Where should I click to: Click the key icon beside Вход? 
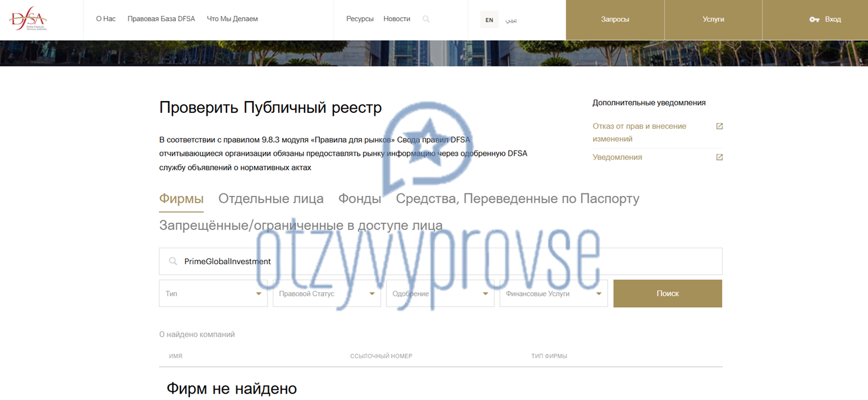point(814,19)
